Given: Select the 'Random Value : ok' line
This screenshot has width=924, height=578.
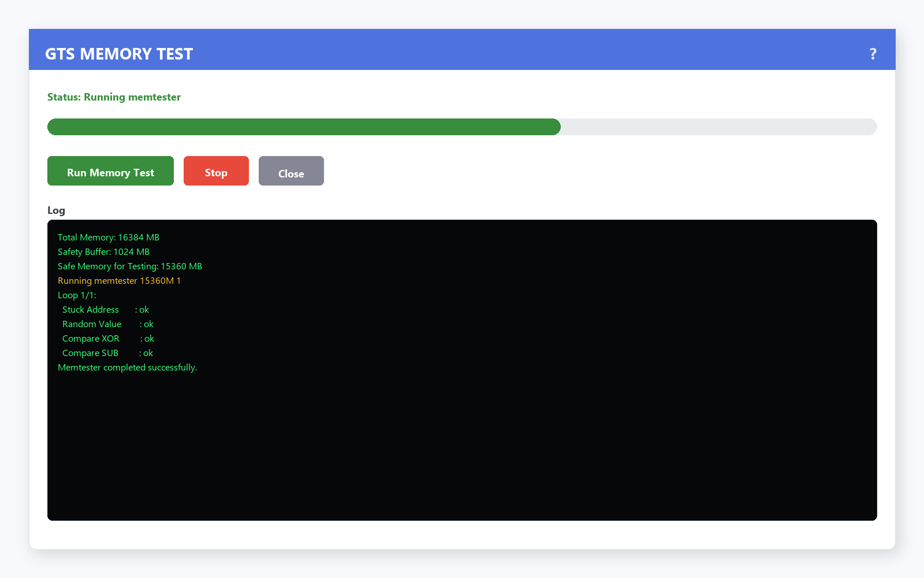Looking at the screenshot, I should (107, 324).
